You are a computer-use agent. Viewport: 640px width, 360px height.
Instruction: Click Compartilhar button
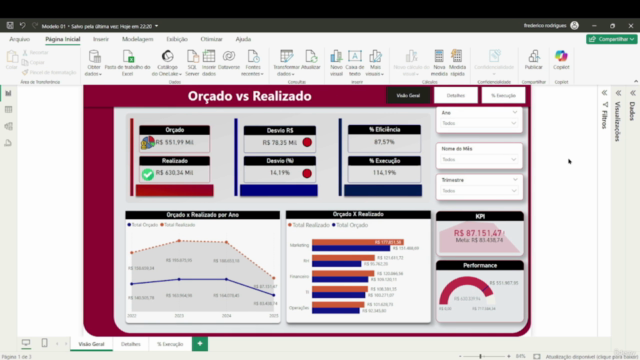point(611,39)
